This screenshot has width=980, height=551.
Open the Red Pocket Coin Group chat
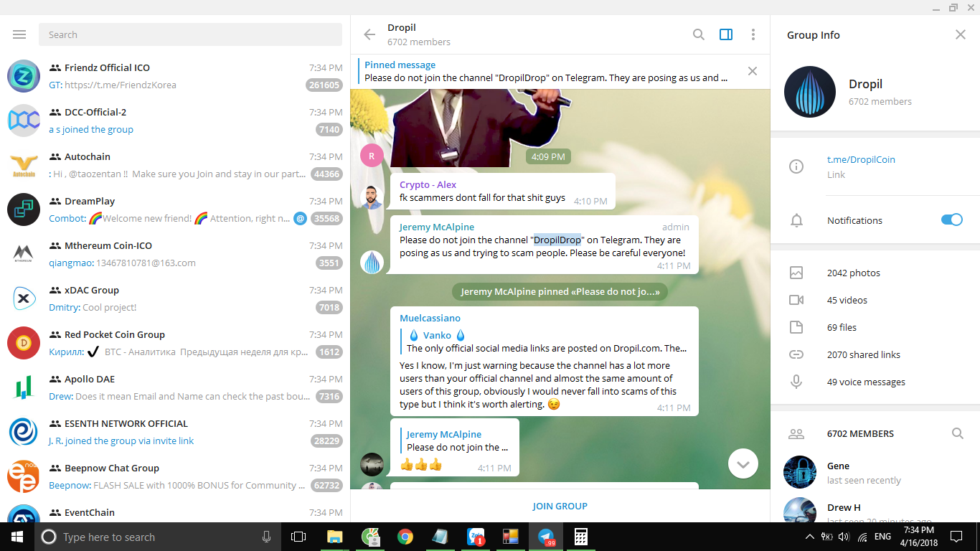tap(175, 343)
